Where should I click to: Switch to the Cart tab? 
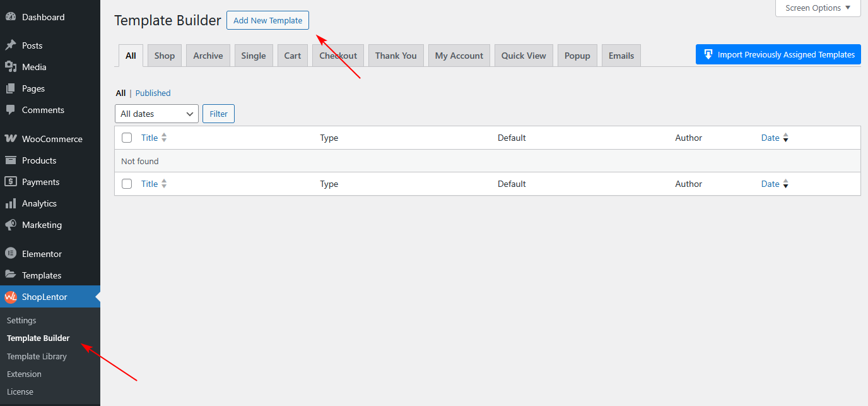coord(293,56)
